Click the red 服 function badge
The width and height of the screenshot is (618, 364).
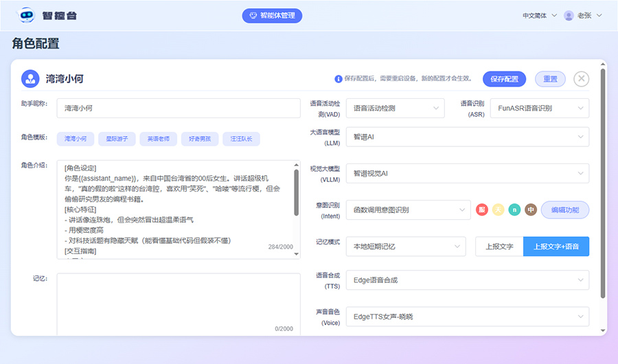point(482,209)
